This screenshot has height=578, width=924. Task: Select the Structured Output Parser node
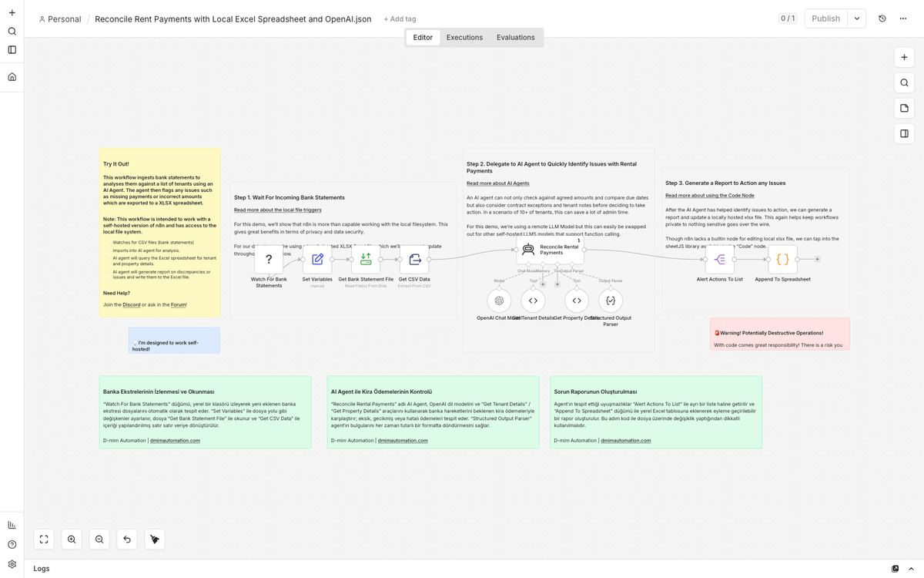click(x=611, y=301)
